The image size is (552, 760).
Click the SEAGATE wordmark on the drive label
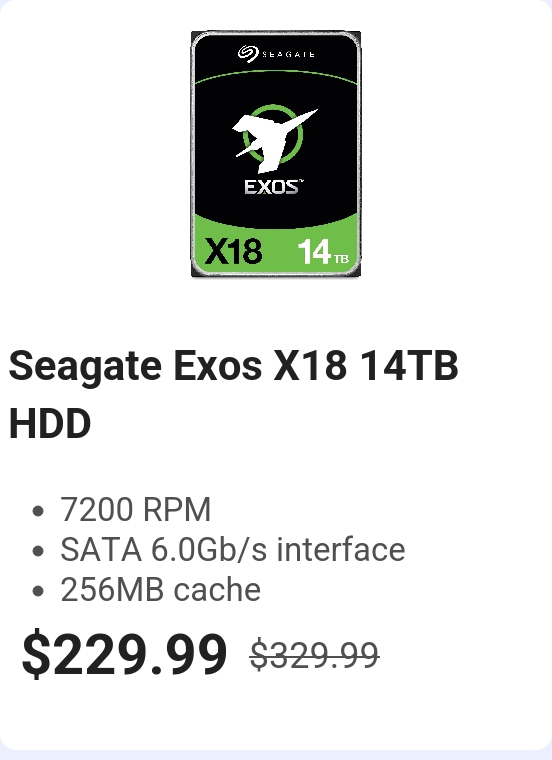tap(288, 54)
